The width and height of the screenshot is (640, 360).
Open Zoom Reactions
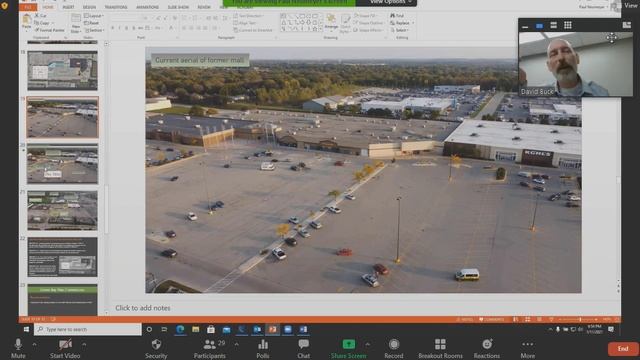[487, 349]
